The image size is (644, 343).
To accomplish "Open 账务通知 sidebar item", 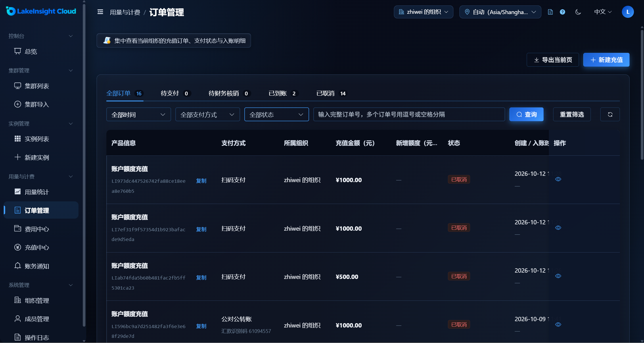I will coord(41,266).
